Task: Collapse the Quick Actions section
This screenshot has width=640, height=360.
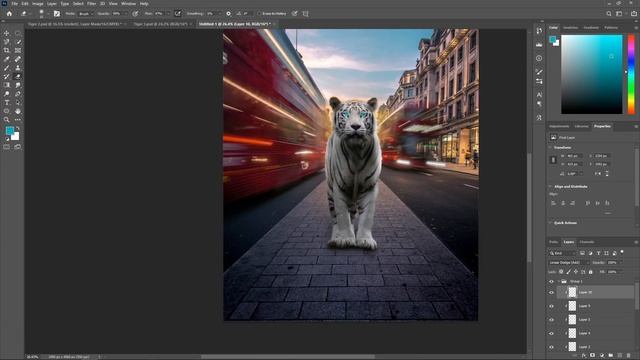Action: point(550,223)
